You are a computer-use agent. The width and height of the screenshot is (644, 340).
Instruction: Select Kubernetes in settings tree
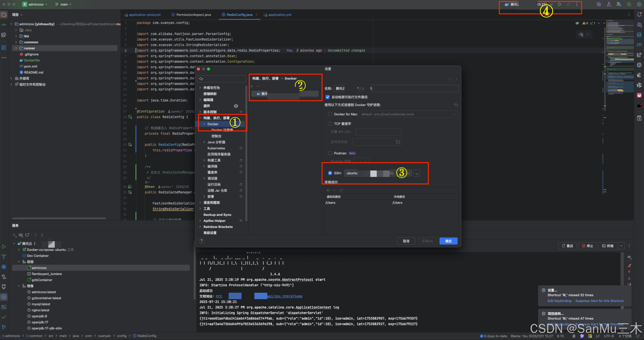click(x=216, y=148)
